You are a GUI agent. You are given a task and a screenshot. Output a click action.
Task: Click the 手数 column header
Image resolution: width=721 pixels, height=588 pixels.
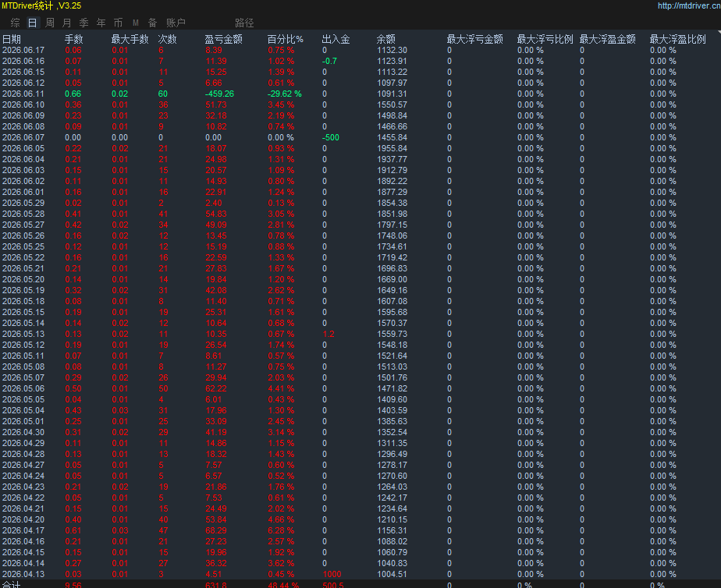pyautogui.click(x=73, y=39)
